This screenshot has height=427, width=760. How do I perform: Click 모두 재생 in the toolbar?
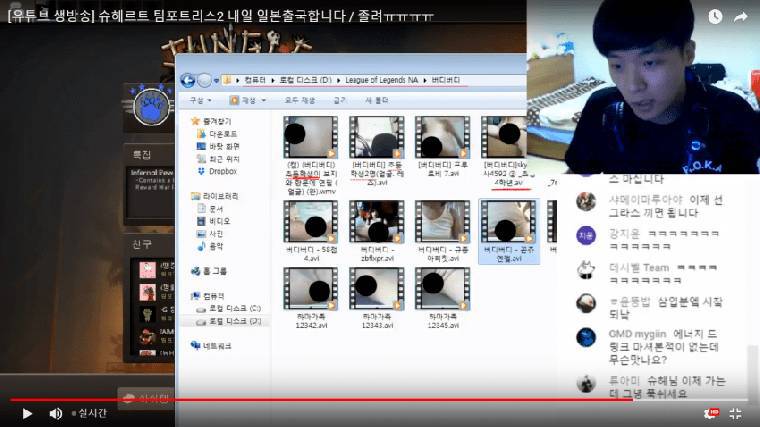click(300, 100)
